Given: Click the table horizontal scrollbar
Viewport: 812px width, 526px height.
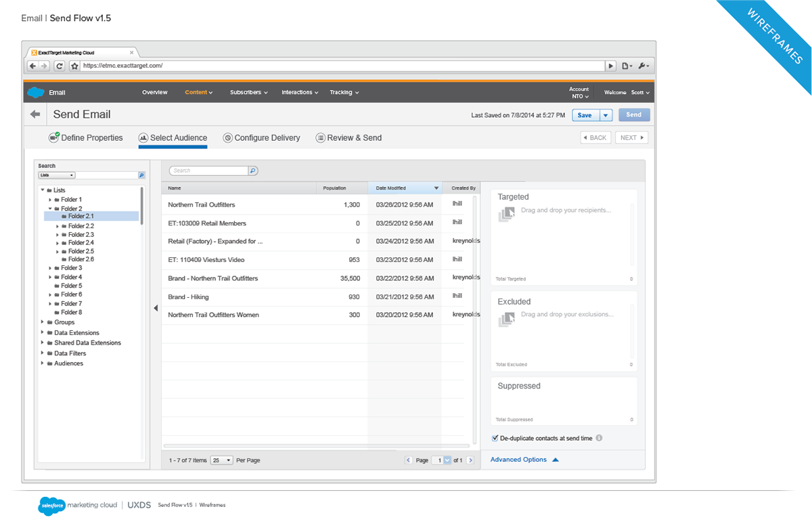Looking at the screenshot, I should (317, 445).
